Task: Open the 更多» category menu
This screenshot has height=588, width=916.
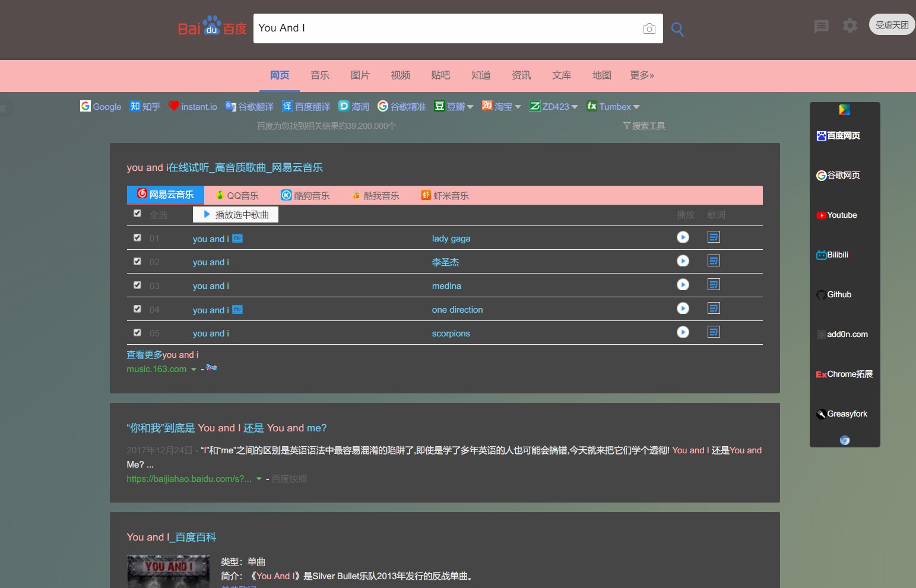Action: click(x=642, y=75)
